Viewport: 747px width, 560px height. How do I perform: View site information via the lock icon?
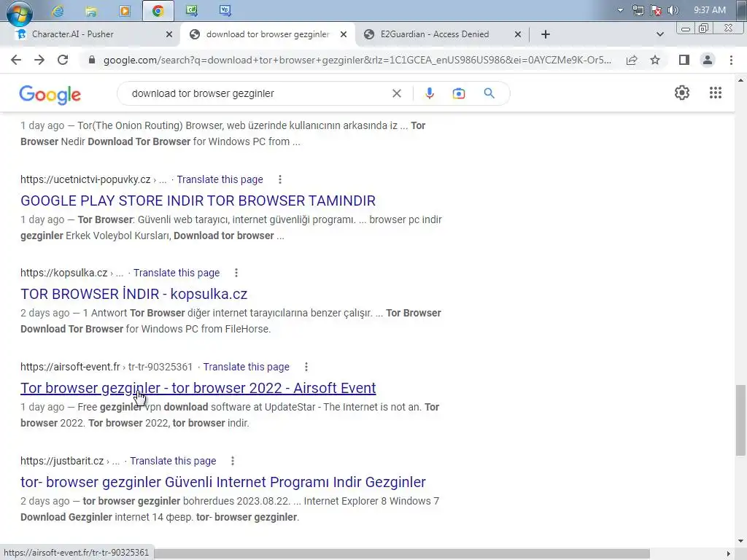coord(92,60)
